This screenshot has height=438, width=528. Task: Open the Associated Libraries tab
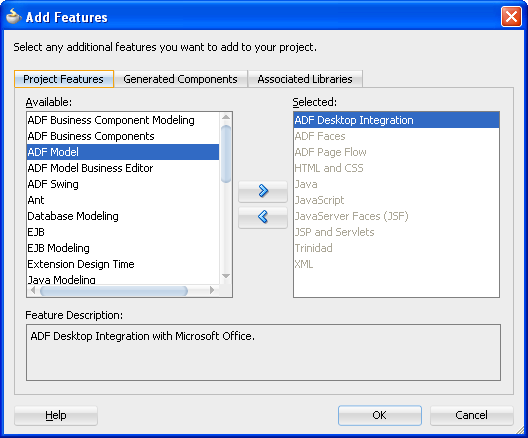[x=305, y=79]
